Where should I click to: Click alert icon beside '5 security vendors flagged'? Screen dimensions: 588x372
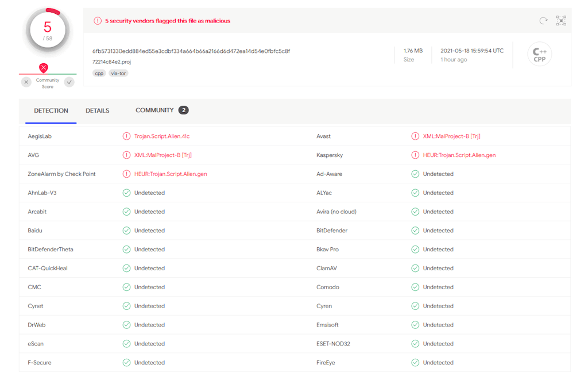(98, 21)
